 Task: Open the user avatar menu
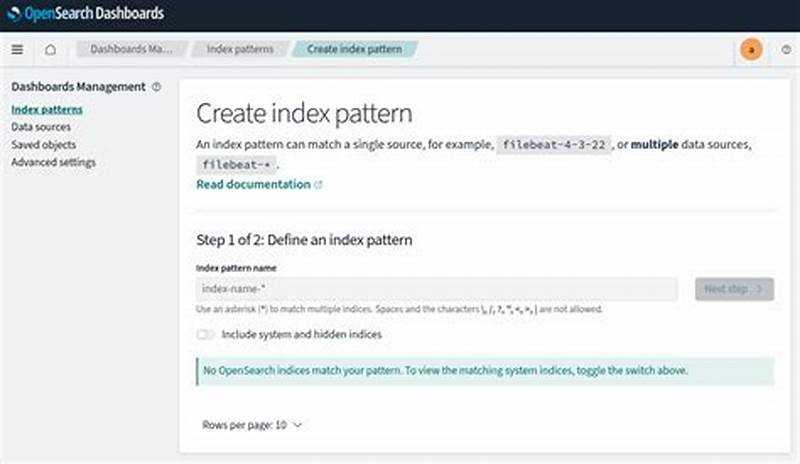(751, 50)
